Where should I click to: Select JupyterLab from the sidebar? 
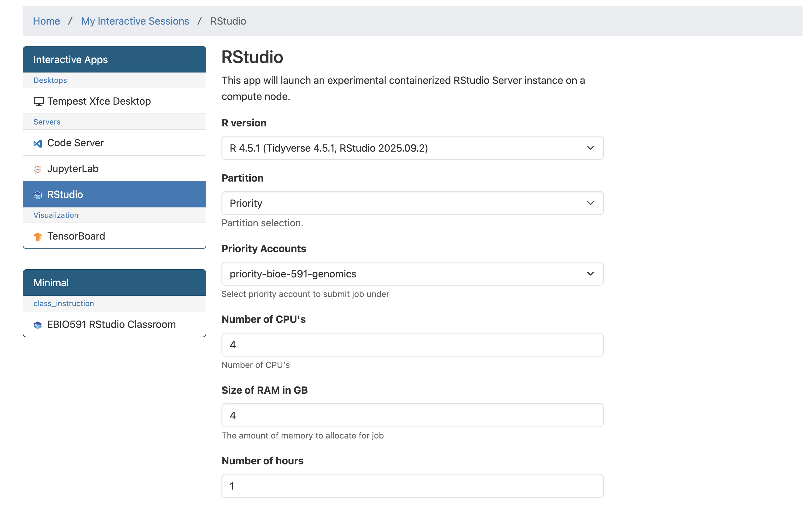73,169
